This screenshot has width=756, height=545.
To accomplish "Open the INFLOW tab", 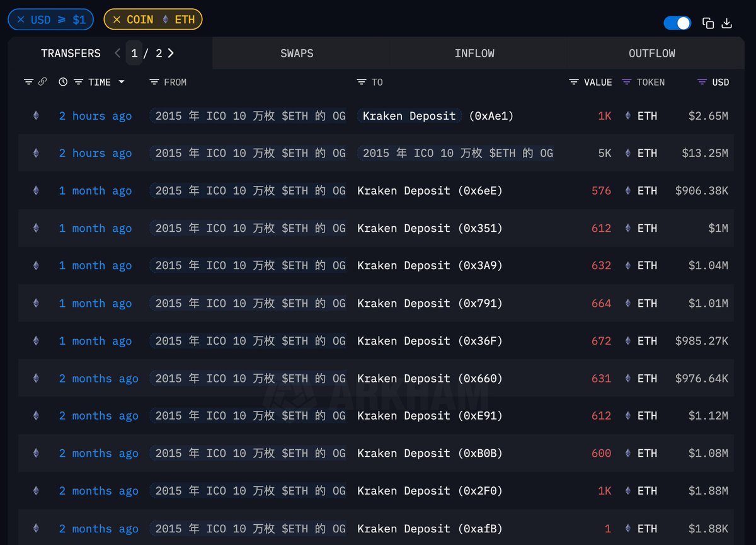I will tap(474, 54).
